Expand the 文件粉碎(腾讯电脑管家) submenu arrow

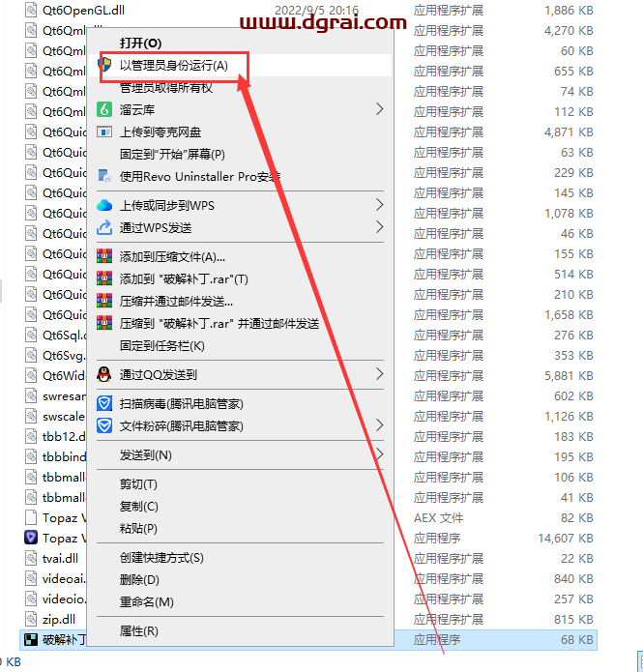pos(379,425)
